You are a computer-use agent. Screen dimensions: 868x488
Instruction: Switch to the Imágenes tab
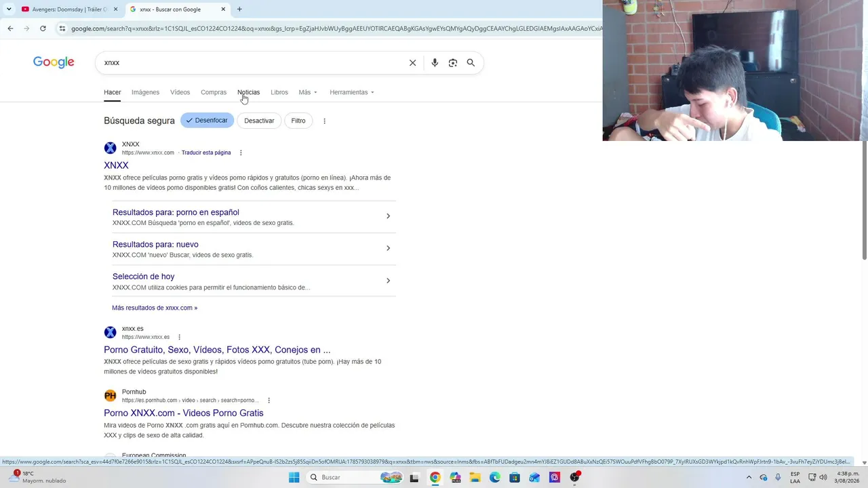(x=145, y=92)
